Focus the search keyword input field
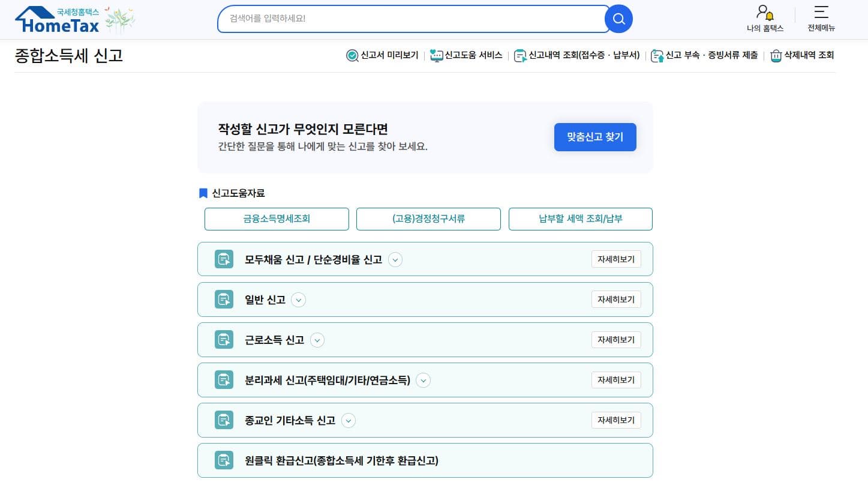The image size is (868, 485). pos(414,19)
